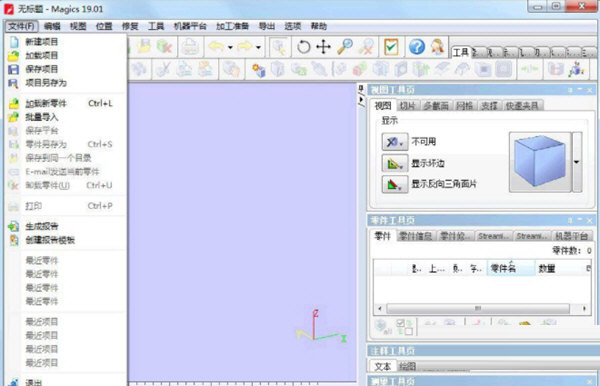The image size is (600, 386).
Task: Click the green checkmark clipboard icon
Action: tap(391, 47)
